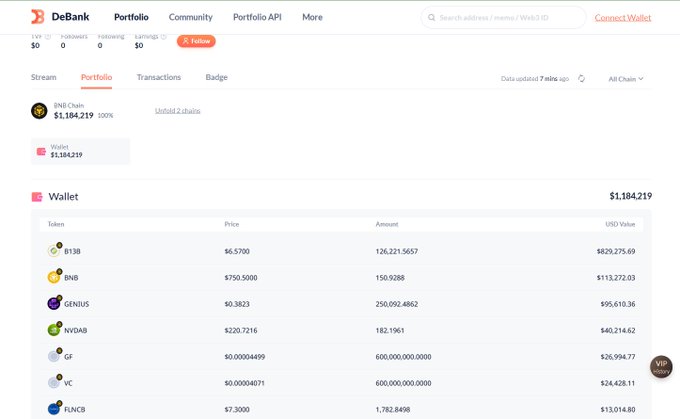Click the NVDAB USD value $40,214.62
Screen dimensions: 680x419
click(x=618, y=331)
